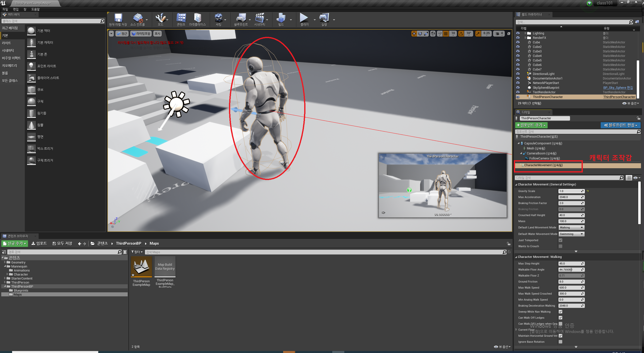Open the 편집 menu
This screenshot has width=644, height=353.
16,9
